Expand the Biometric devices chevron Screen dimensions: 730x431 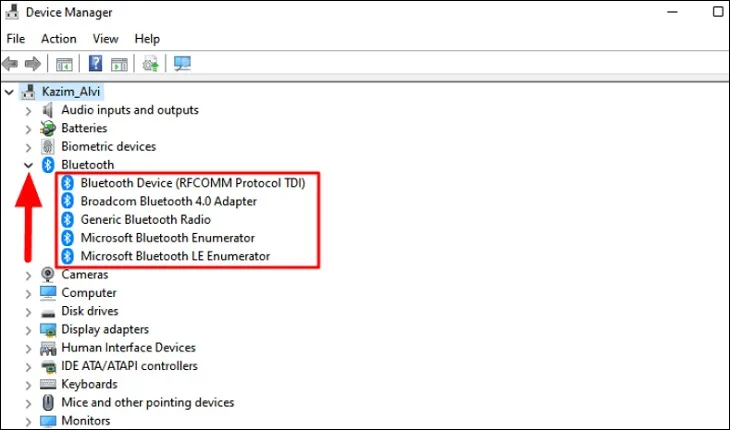pyautogui.click(x=28, y=148)
